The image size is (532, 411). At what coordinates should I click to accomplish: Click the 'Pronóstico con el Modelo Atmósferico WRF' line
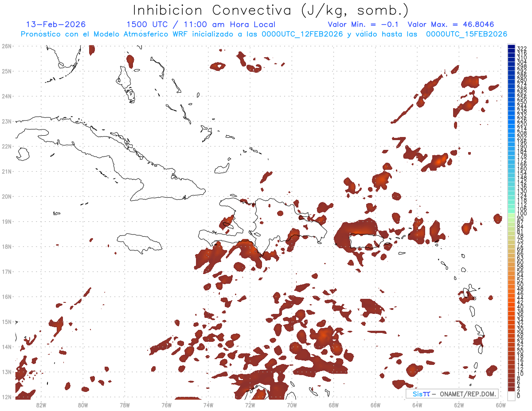click(x=264, y=34)
